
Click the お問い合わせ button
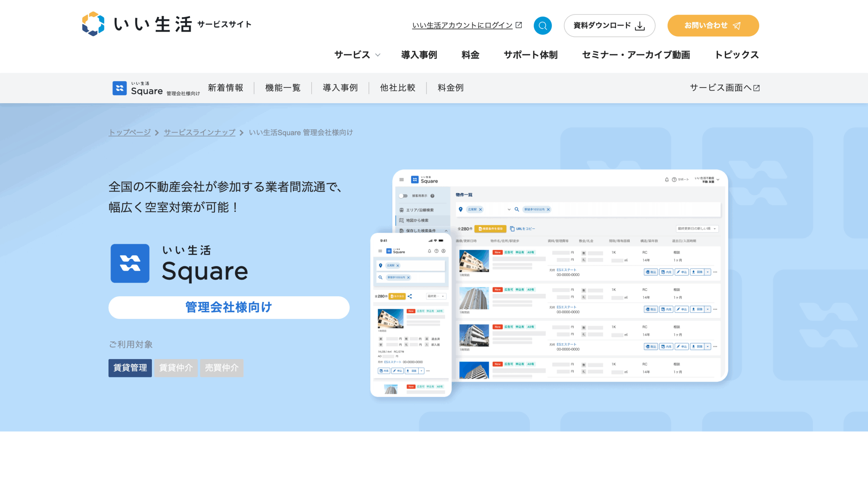(713, 25)
